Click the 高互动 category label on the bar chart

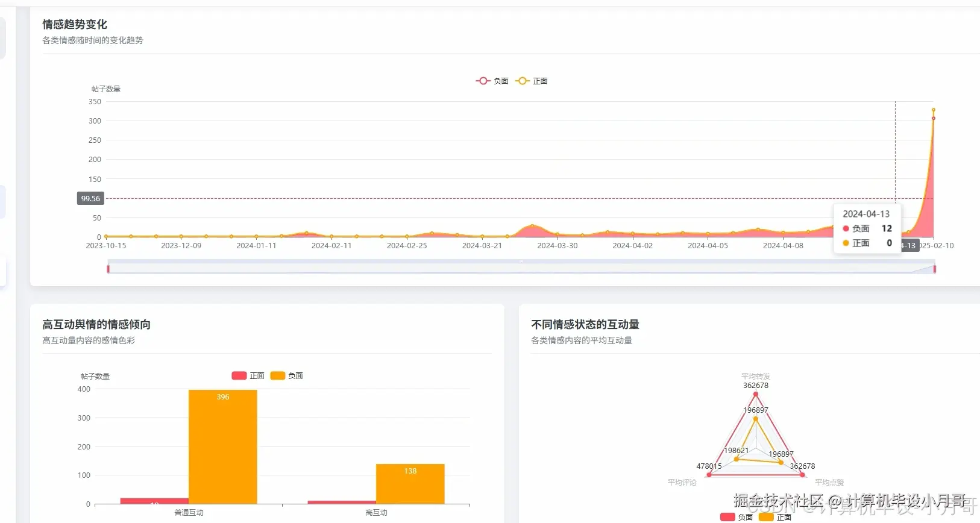point(376,513)
